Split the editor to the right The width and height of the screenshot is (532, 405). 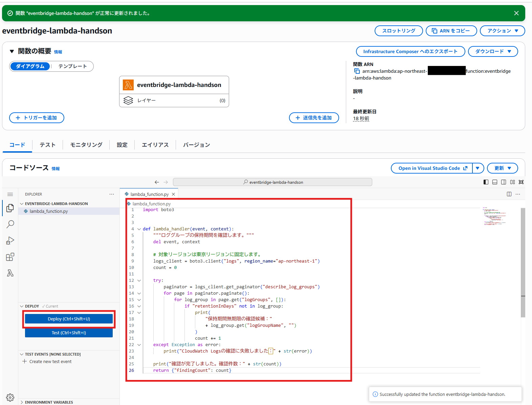tap(509, 194)
